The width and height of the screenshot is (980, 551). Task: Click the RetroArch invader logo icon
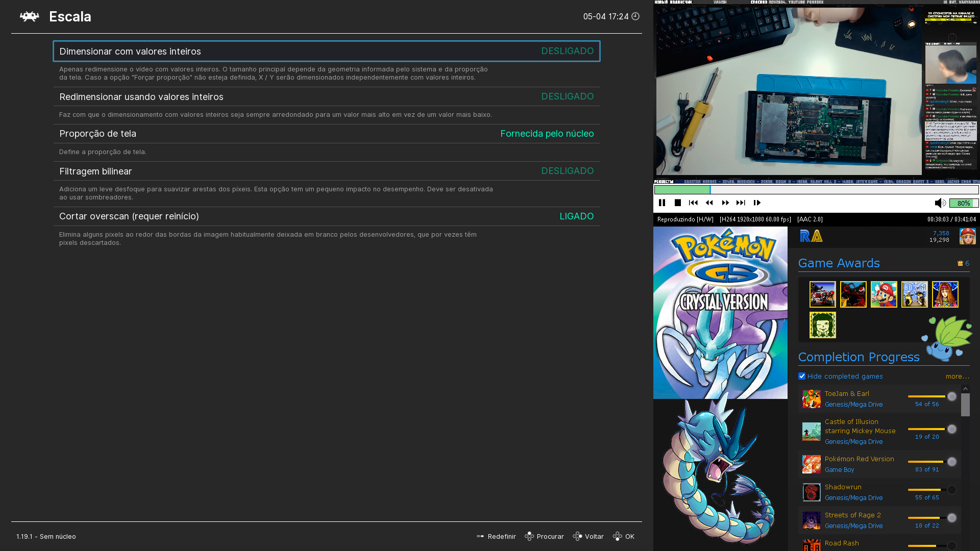pyautogui.click(x=29, y=16)
